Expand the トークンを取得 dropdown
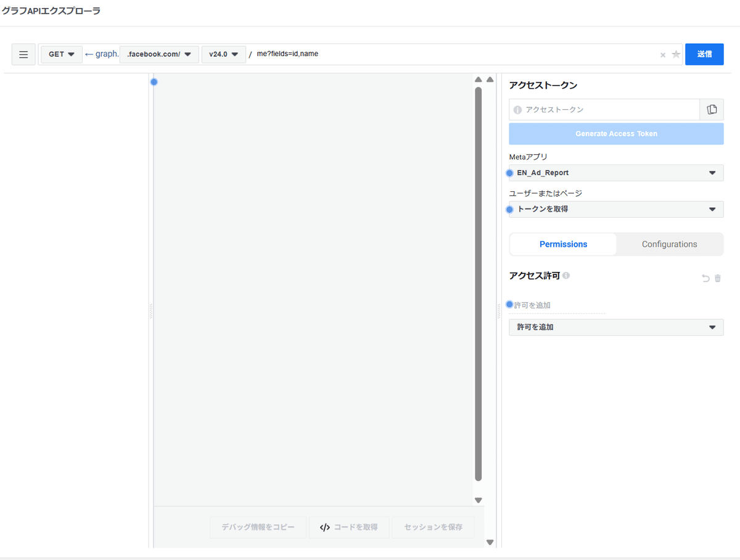The image size is (740, 560). coord(616,209)
